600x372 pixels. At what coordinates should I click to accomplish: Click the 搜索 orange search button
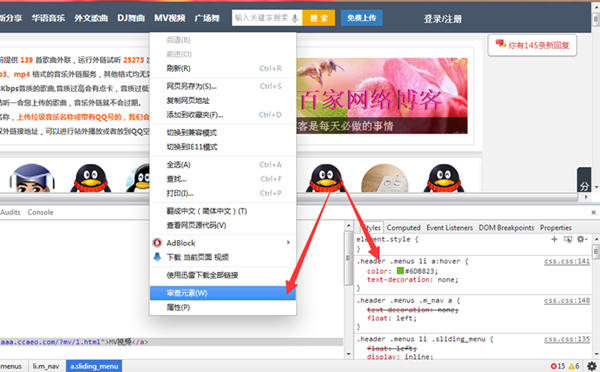coord(319,18)
